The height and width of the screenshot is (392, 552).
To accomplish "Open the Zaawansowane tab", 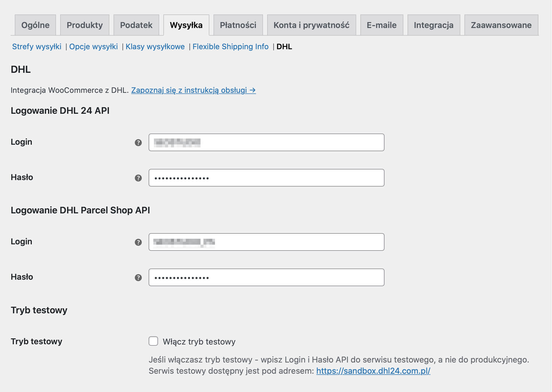I will (x=501, y=25).
